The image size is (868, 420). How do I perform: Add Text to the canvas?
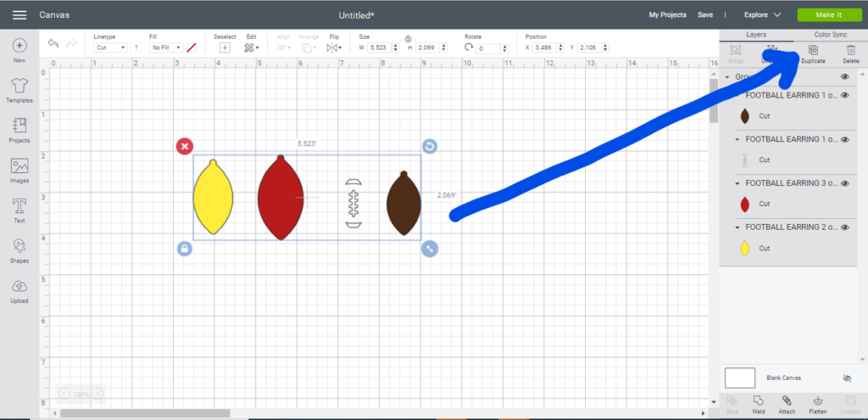(x=19, y=210)
